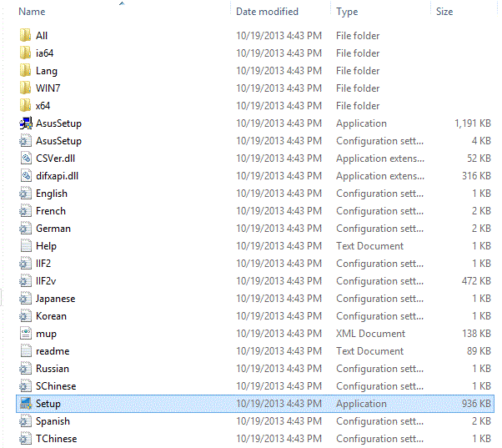The image size is (502, 448).
Task: Sort by the Date modified column header
Action: 267,12
